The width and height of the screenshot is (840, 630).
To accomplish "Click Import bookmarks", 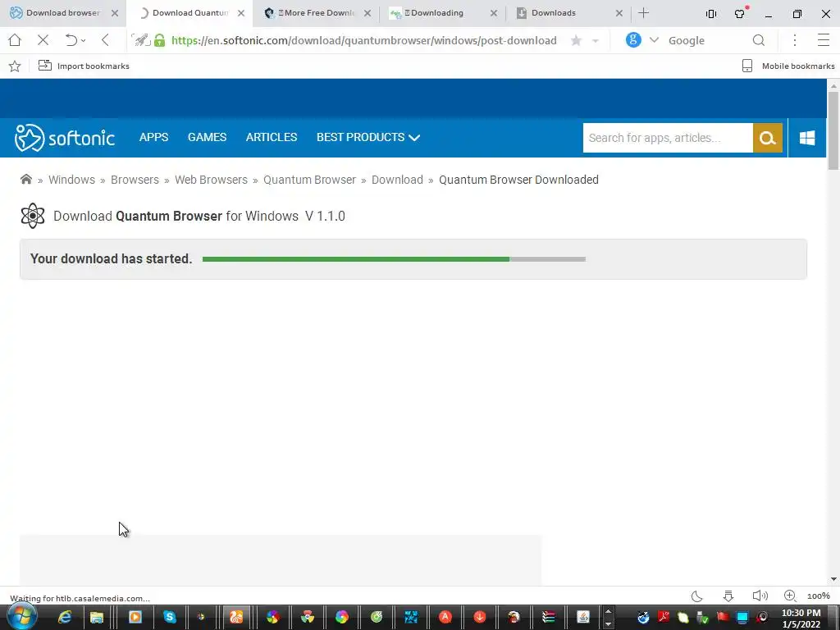I will coord(84,66).
